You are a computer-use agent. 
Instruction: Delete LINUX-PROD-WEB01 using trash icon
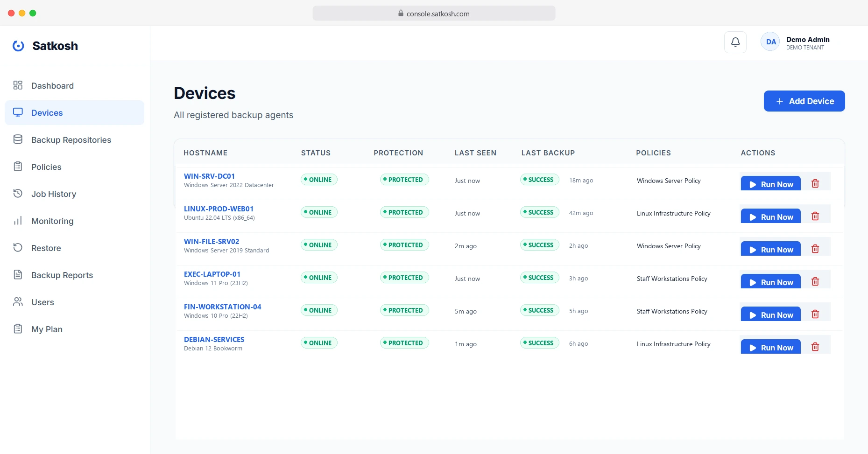(815, 216)
